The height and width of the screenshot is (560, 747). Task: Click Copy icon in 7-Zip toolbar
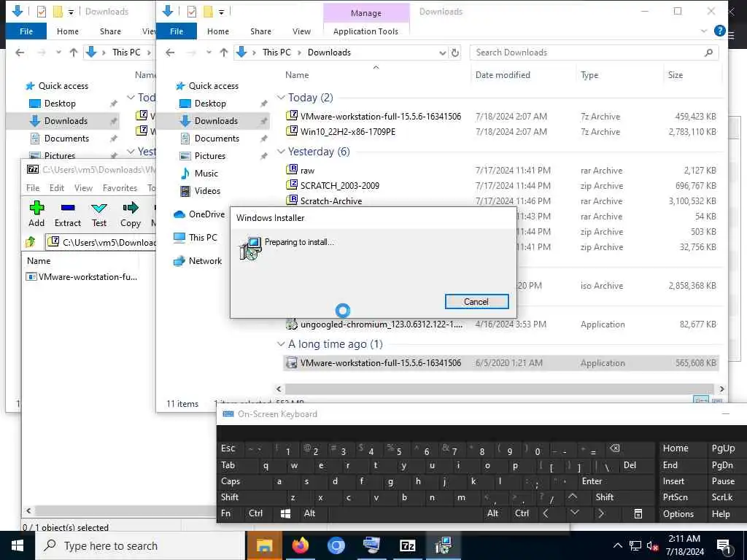[x=130, y=208]
